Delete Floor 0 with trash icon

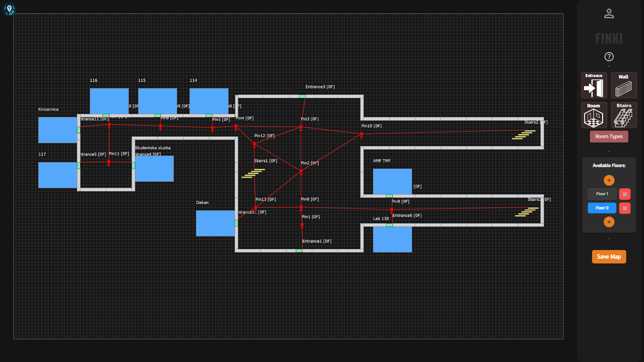pos(625,208)
